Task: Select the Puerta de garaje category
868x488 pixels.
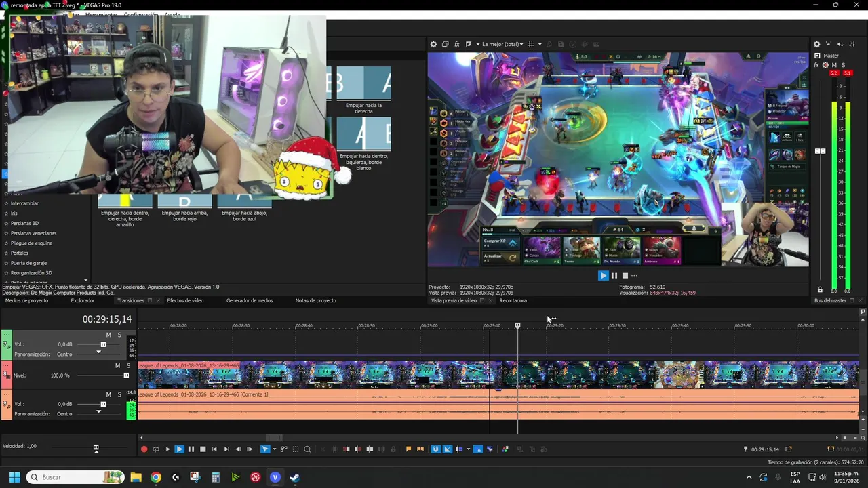Action: point(28,263)
